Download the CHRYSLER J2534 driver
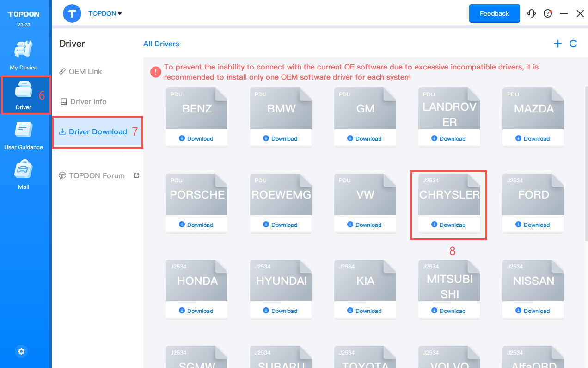 coord(449,225)
